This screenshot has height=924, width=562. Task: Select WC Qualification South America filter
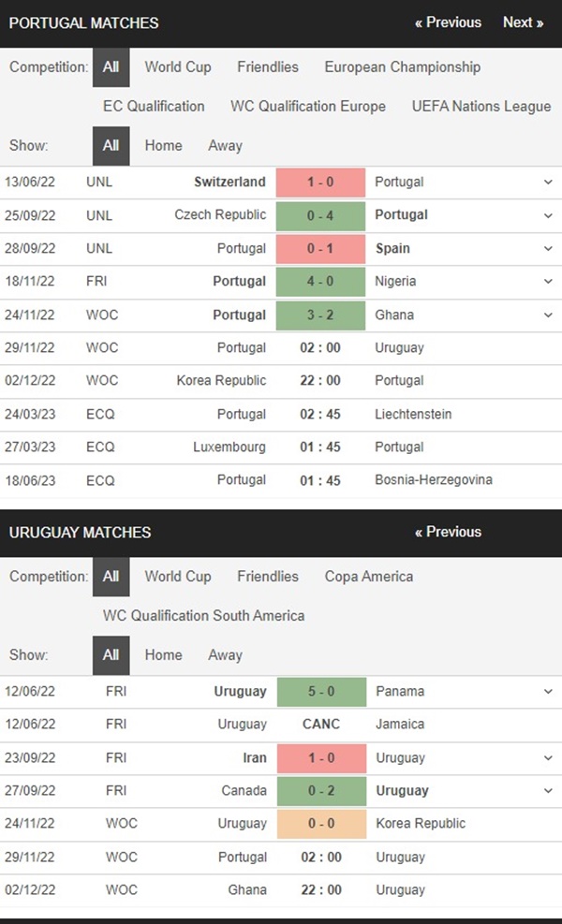203,616
